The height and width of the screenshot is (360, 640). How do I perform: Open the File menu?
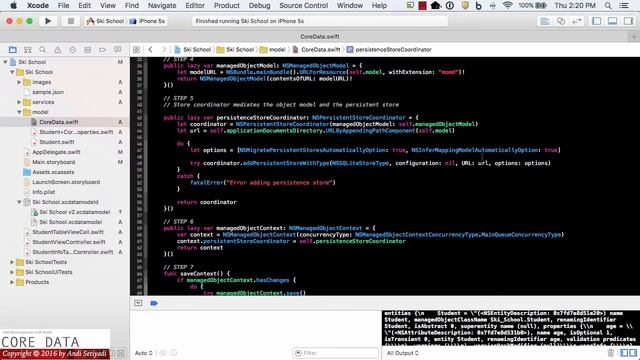(63, 6)
